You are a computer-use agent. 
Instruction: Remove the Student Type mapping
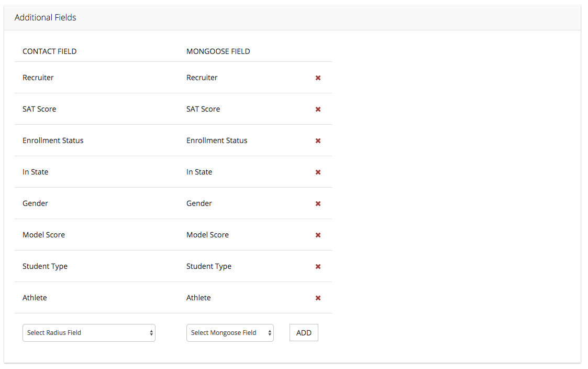pyautogui.click(x=318, y=267)
